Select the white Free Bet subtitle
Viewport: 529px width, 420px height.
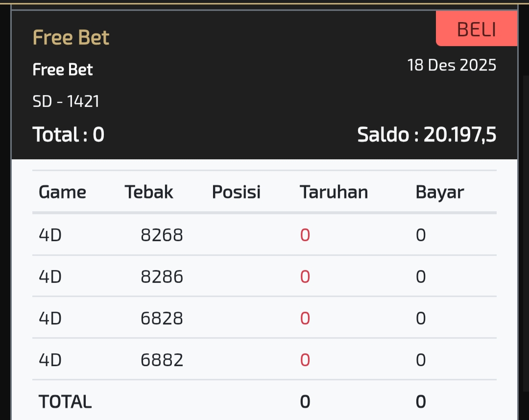(63, 70)
